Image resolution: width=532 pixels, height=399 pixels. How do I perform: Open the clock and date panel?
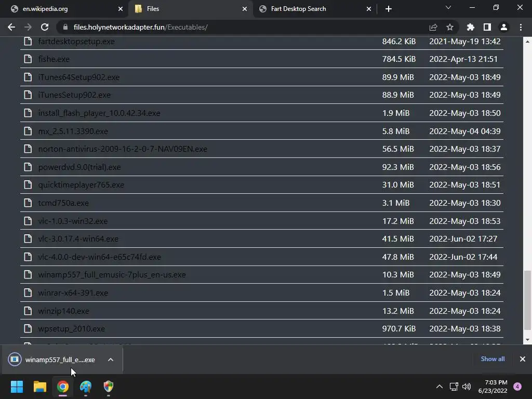click(493, 387)
